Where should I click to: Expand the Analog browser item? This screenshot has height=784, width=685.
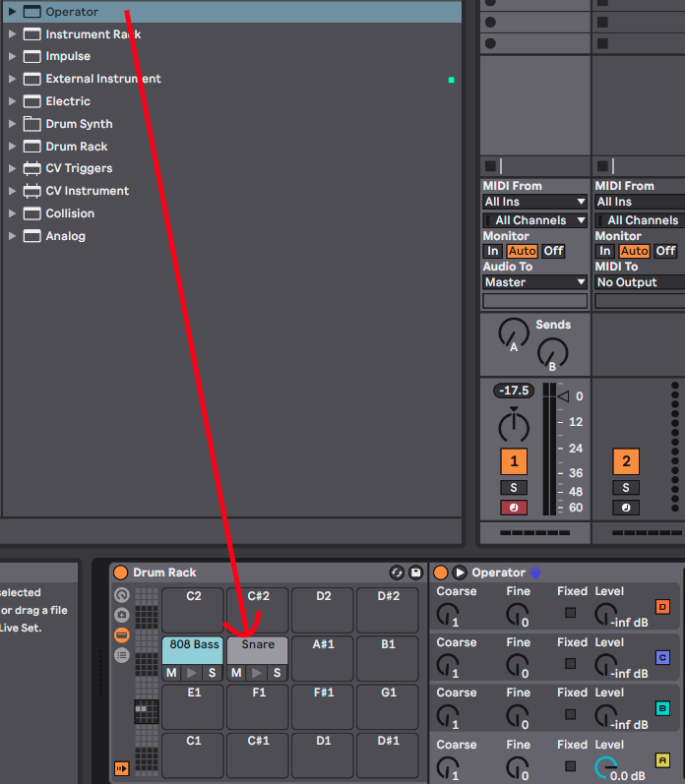click(x=12, y=236)
